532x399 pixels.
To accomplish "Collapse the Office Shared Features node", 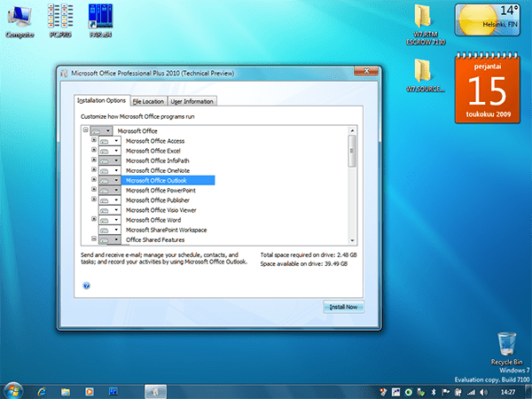I will (94, 239).
